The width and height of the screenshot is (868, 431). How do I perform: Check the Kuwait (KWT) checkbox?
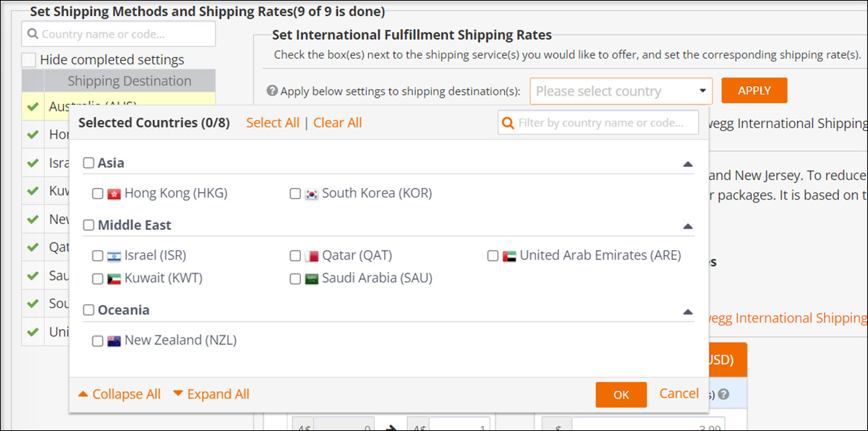click(98, 278)
